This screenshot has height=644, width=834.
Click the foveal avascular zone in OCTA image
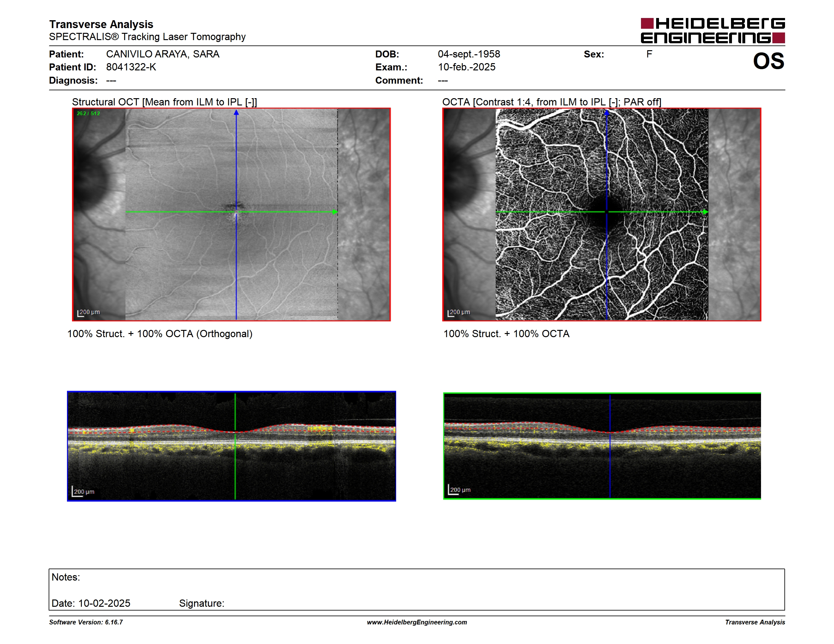(x=607, y=212)
